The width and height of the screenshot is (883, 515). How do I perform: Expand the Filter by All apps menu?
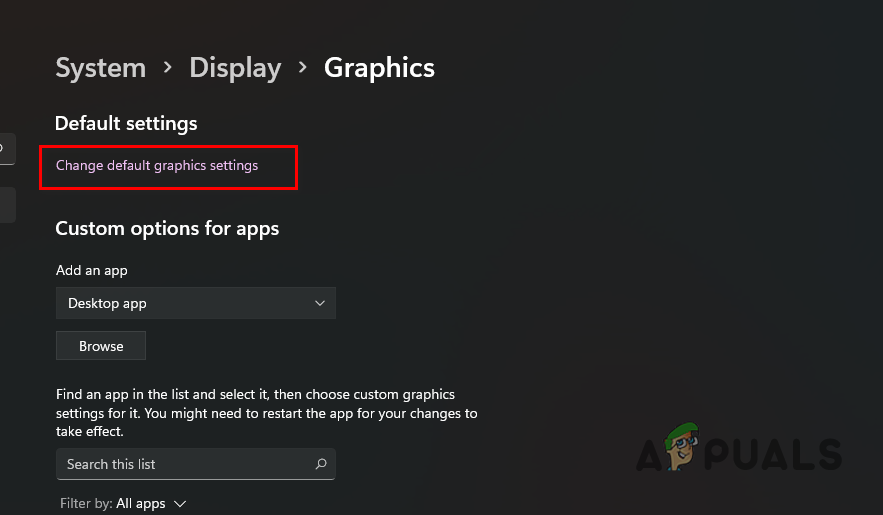tap(150, 504)
